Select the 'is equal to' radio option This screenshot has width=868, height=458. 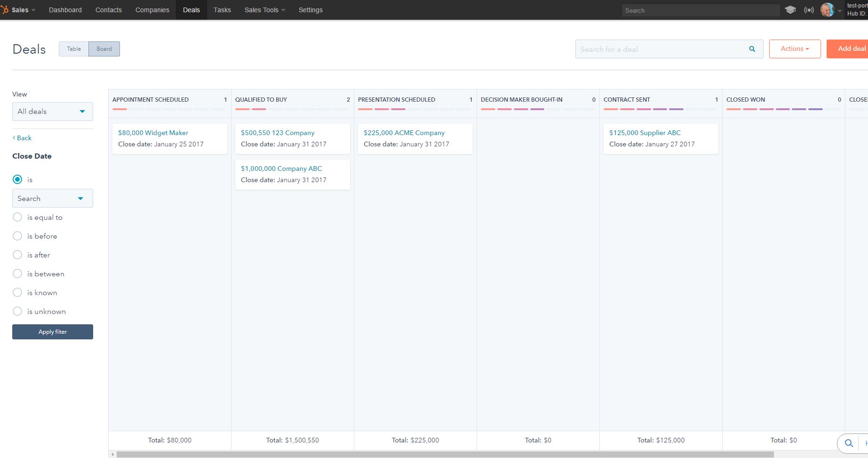click(17, 217)
